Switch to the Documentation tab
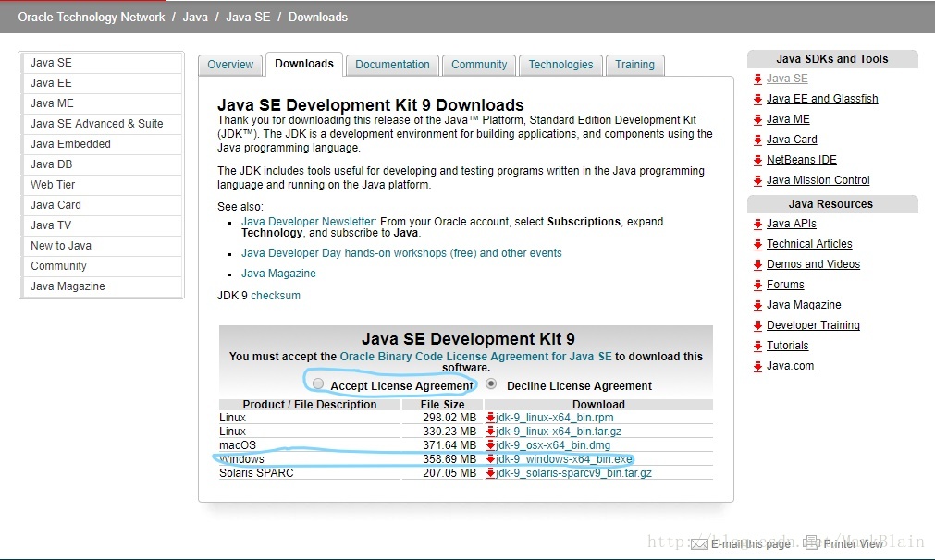Screen dimensions: 935x560 coord(392,65)
